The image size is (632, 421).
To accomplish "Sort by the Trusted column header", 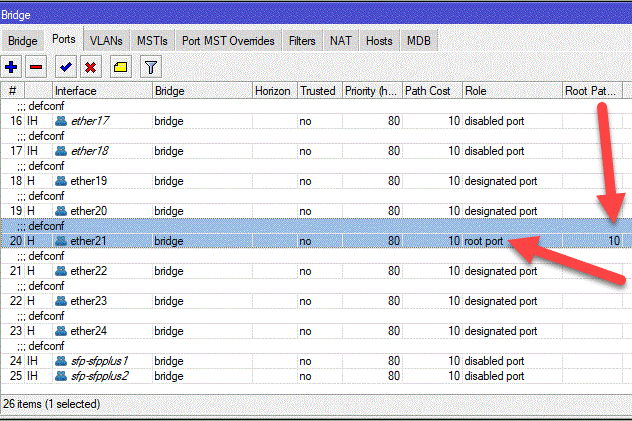I will [x=320, y=91].
